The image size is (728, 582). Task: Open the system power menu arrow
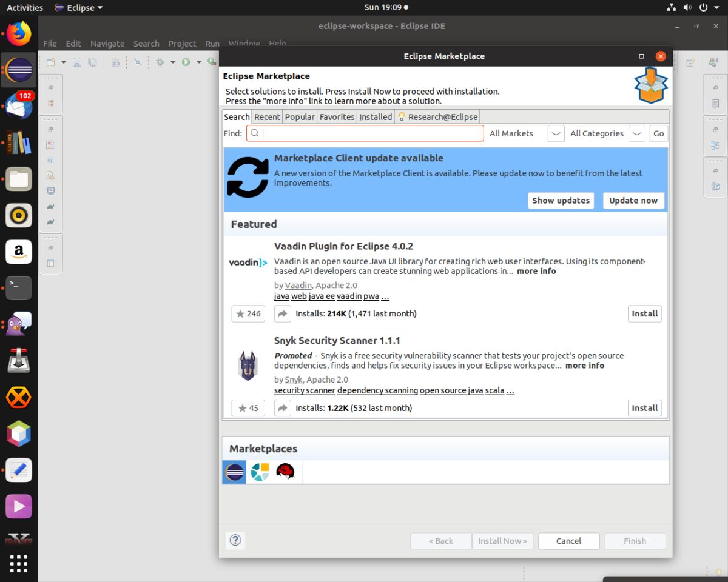716,8
